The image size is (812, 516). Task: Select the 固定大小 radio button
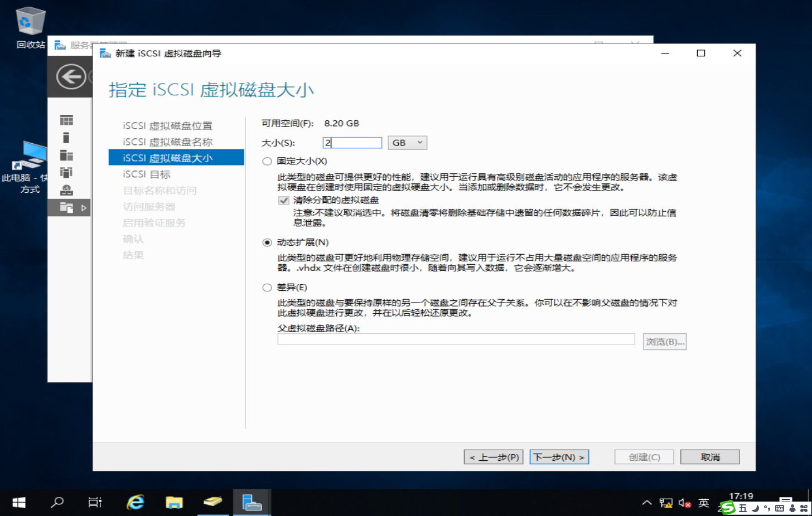click(267, 162)
